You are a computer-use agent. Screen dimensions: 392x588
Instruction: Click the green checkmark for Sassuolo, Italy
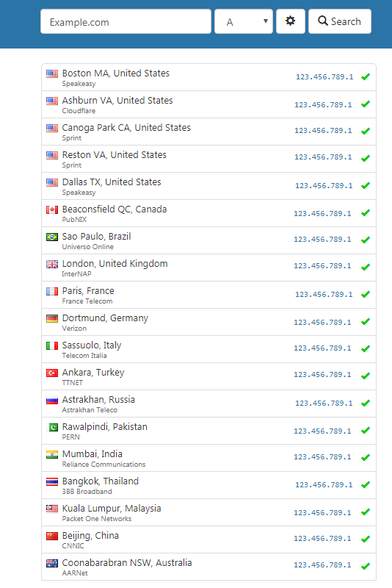(366, 348)
